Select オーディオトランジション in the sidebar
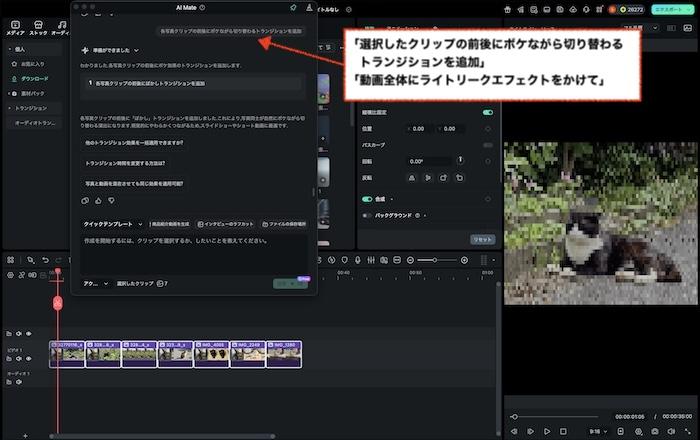The height and width of the screenshot is (440, 700). click(x=35, y=123)
